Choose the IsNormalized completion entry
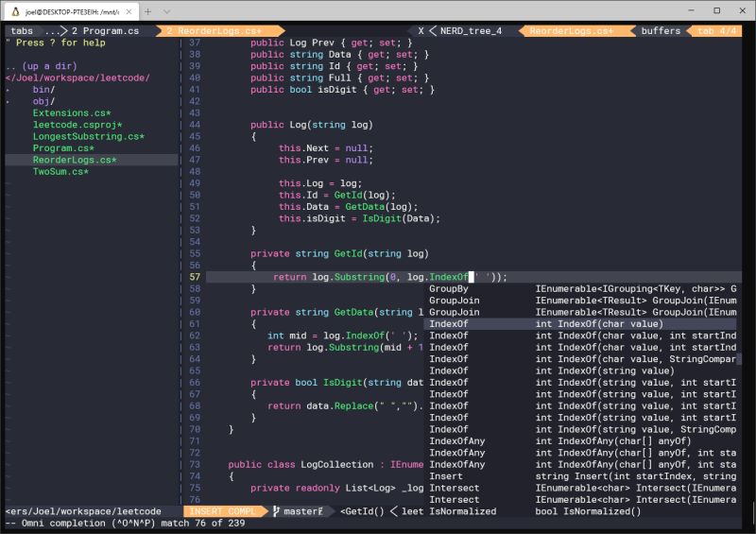756x534 pixels. [x=580, y=511]
